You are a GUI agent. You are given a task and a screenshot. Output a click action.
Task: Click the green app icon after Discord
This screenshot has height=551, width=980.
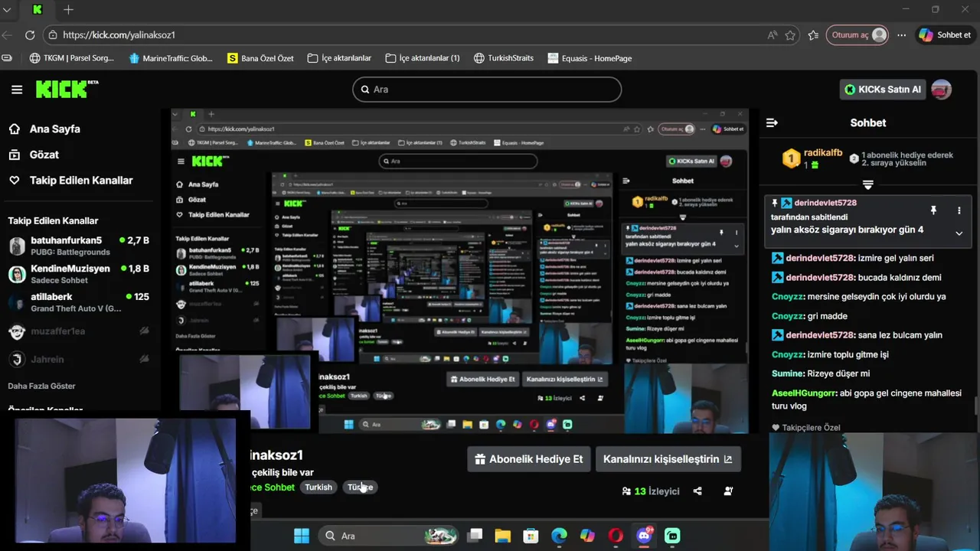click(x=672, y=536)
